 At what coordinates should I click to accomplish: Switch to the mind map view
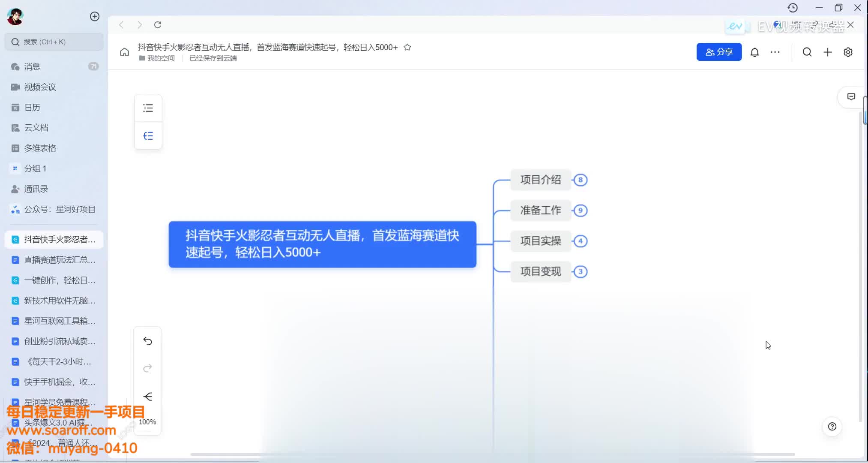[x=148, y=136]
